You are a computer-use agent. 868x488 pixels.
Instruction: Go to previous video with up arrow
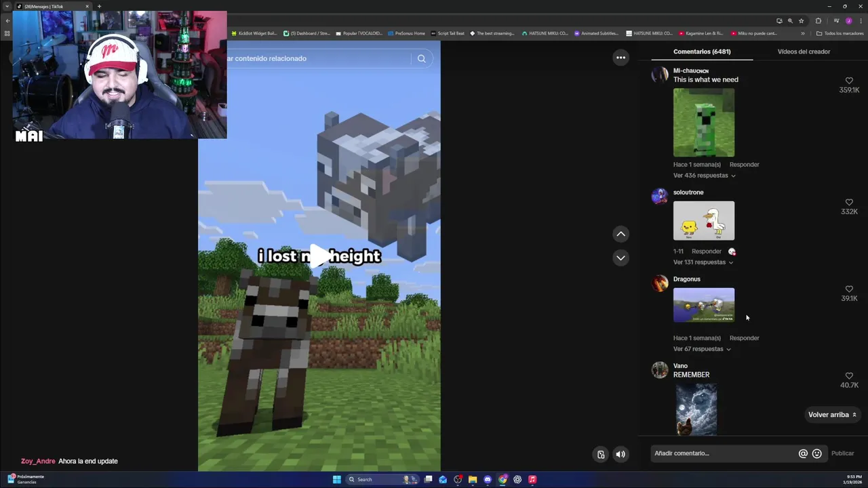pos(620,234)
